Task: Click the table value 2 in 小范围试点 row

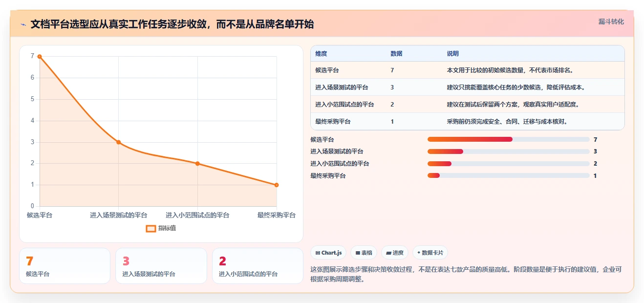Action: click(x=392, y=105)
